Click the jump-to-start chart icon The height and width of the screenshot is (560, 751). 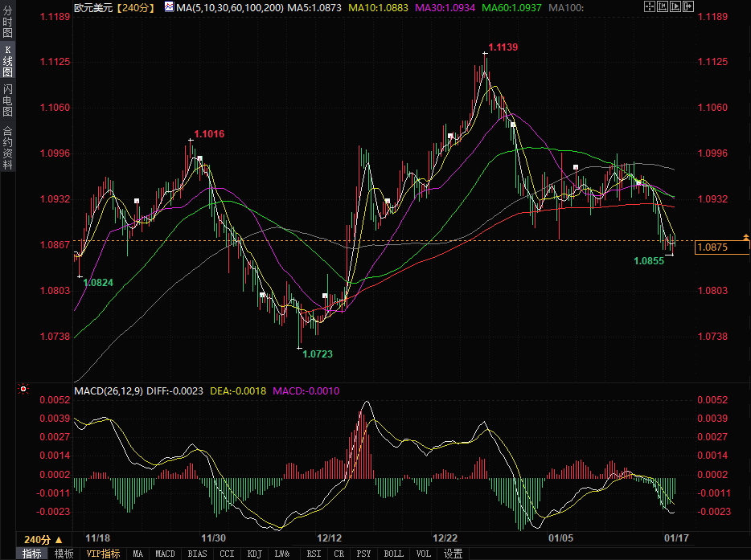pyautogui.click(x=663, y=6)
